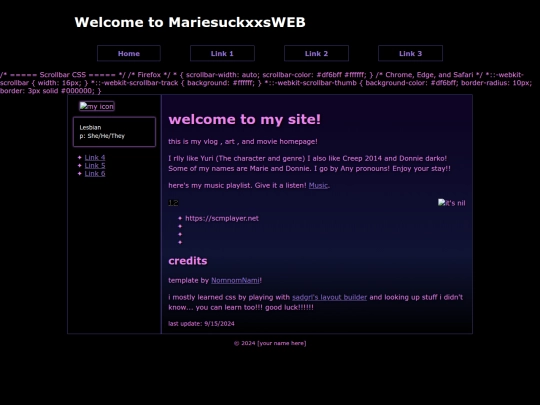Open sadgrl's layout builder link
The height and width of the screenshot is (405, 540).
coord(329,297)
